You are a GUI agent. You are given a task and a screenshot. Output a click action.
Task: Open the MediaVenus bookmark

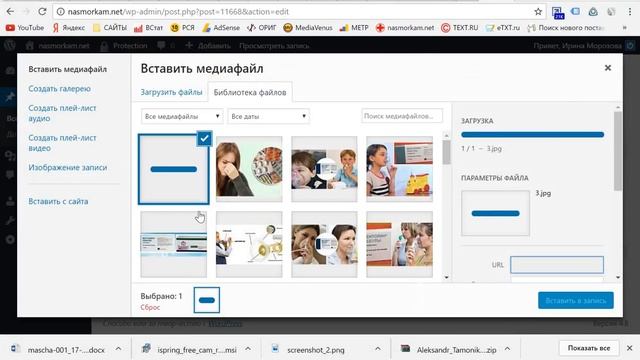pos(308,28)
